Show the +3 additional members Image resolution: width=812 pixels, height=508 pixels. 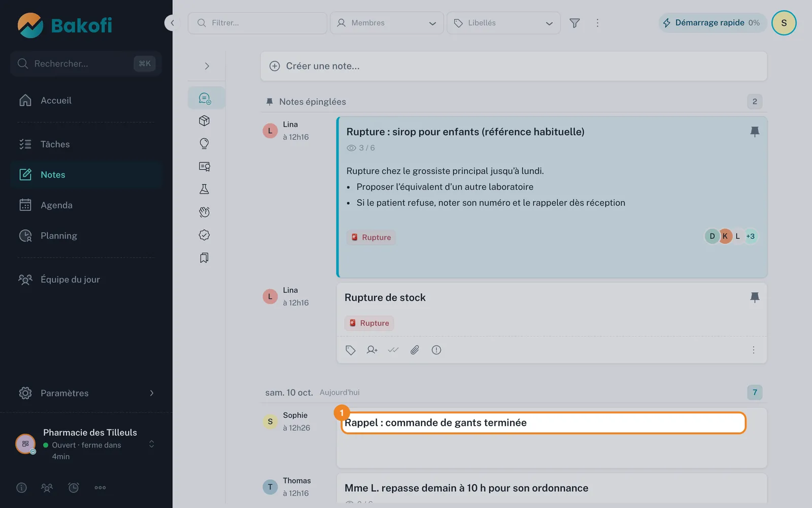750,236
